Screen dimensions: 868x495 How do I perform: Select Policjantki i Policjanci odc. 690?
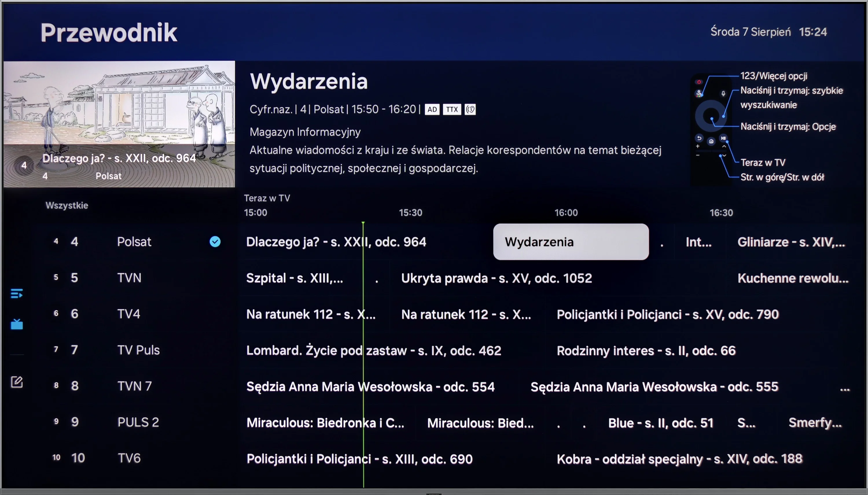click(392, 459)
